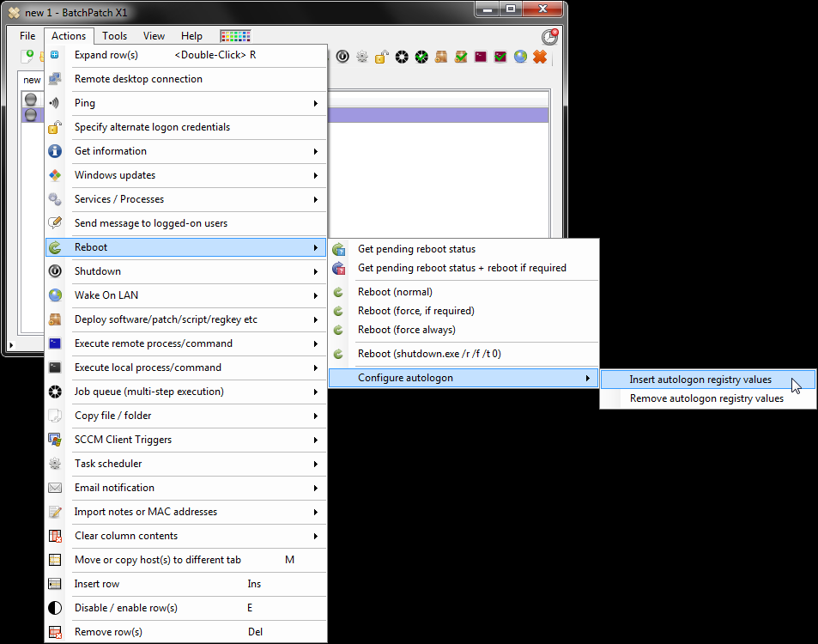Expand Job queue (multi-step execution) submenu
This screenshot has height=644, width=818.
click(x=185, y=392)
